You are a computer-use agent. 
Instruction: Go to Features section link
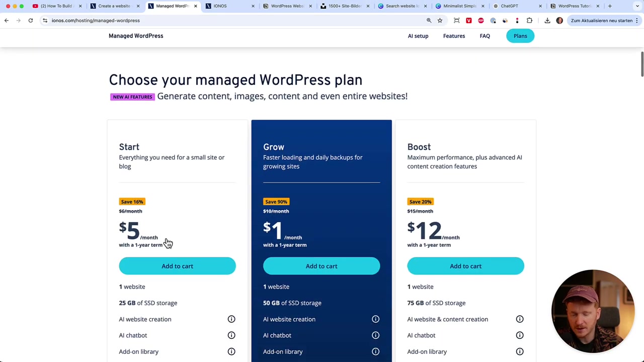pyautogui.click(x=454, y=36)
